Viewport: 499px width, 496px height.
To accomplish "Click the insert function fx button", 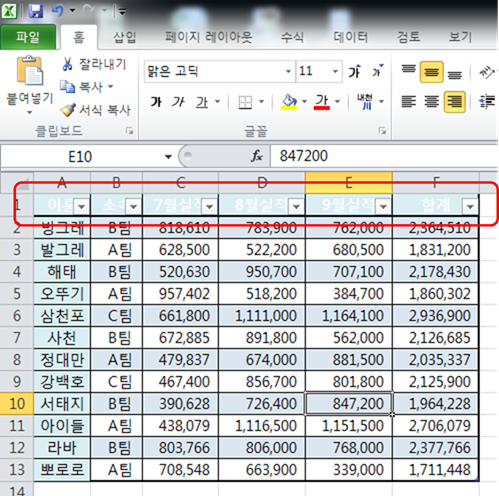I will [x=257, y=156].
